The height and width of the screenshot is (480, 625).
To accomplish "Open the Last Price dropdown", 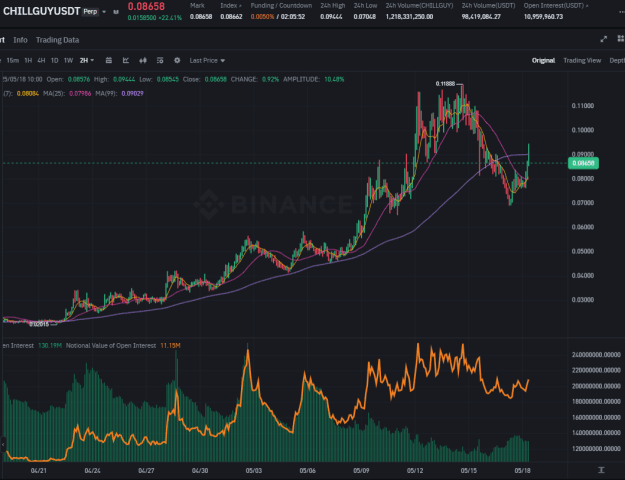I will pos(207,60).
